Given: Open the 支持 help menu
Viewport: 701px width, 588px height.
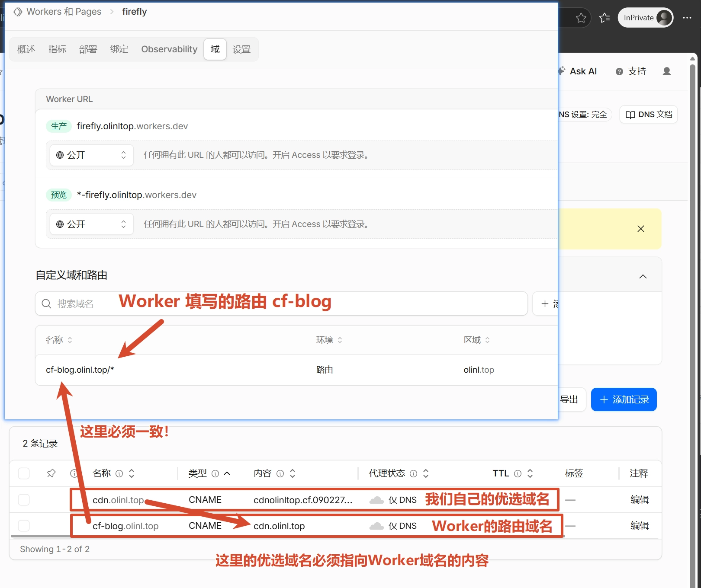Looking at the screenshot, I should pos(631,71).
